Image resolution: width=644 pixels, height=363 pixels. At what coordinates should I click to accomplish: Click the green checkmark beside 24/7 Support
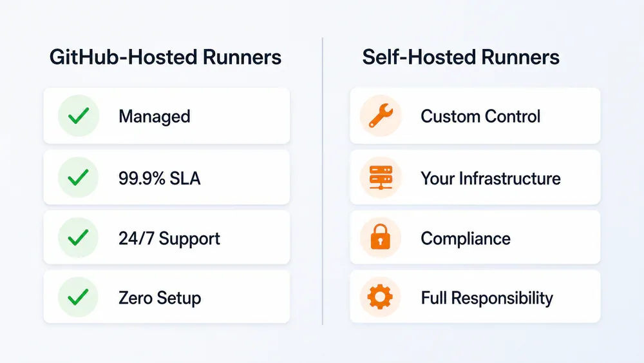tap(78, 237)
